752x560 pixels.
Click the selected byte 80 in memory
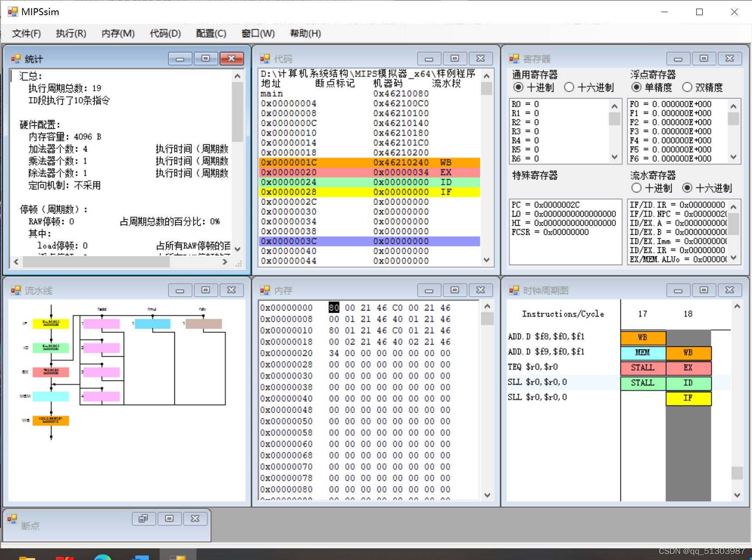pyautogui.click(x=334, y=307)
